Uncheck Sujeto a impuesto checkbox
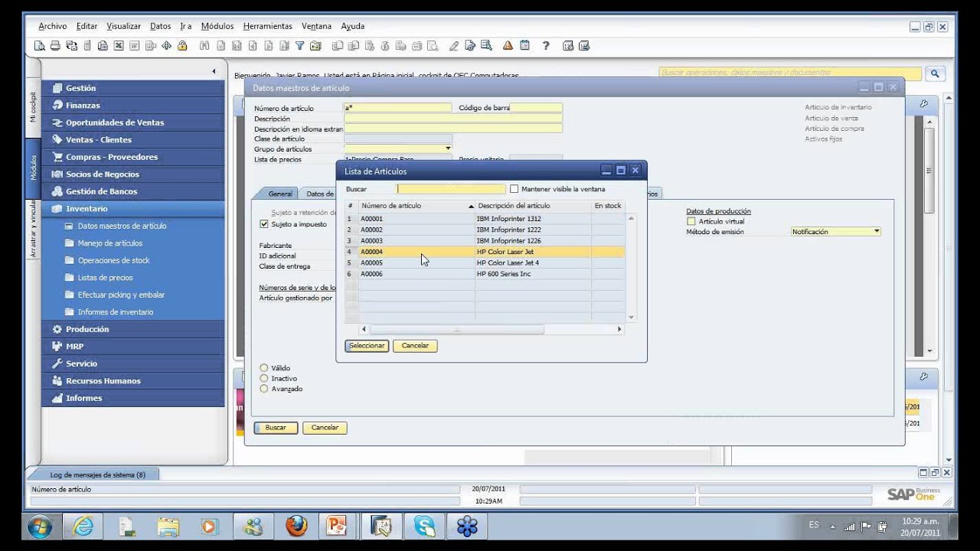Screen dimensions: 980x551 coord(264,224)
